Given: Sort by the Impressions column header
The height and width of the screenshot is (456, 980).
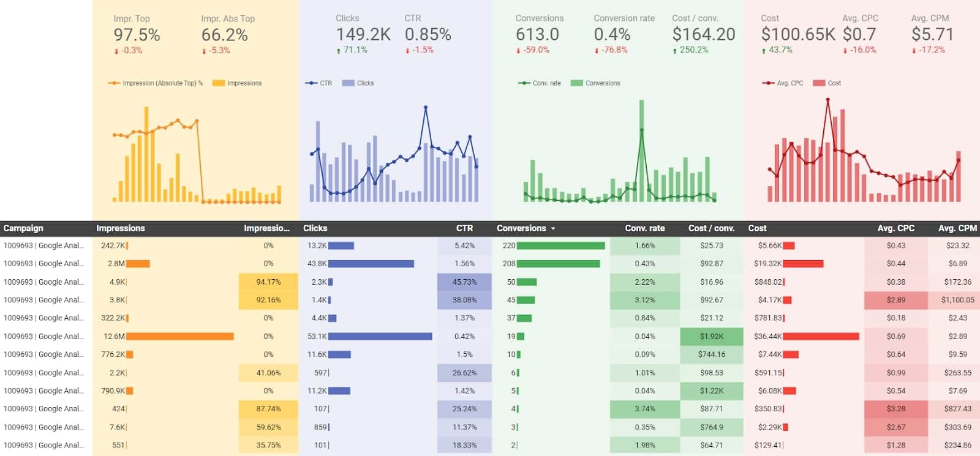Looking at the screenshot, I should [120, 228].
